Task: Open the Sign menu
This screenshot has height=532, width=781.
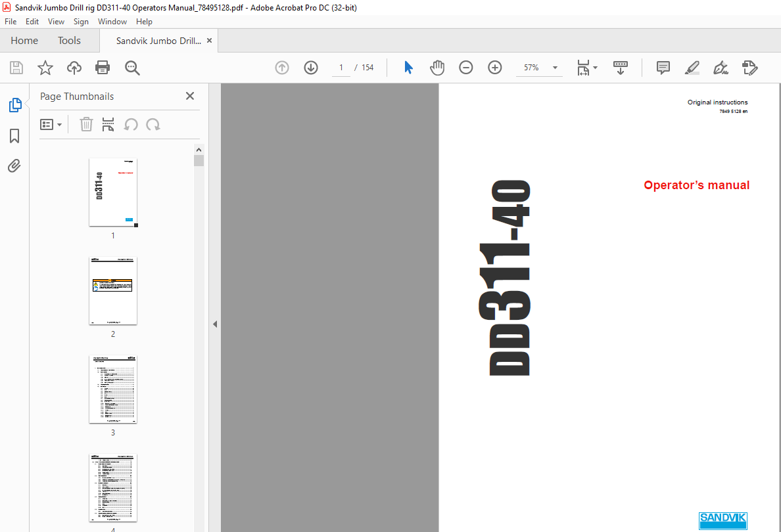Action: tap(81, 22)
